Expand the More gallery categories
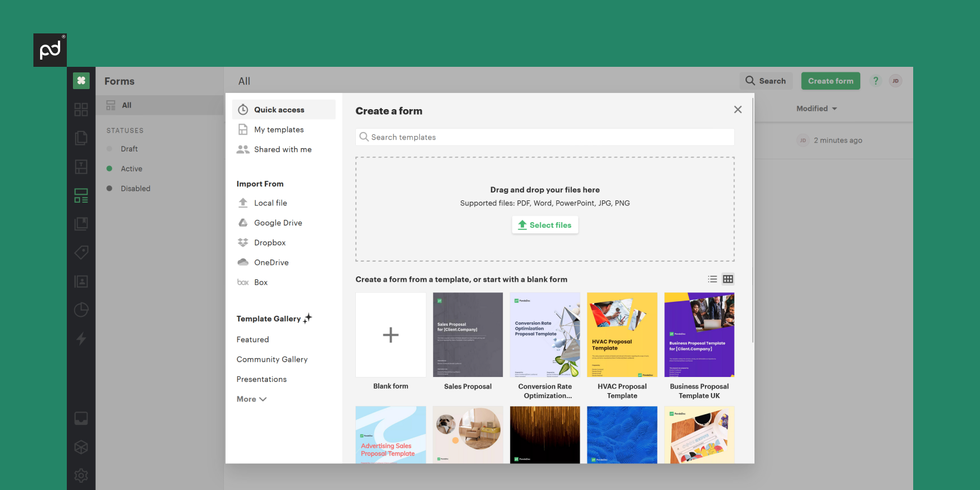The width and height of the screenshot is (980, 490). [x=252, y=399]
